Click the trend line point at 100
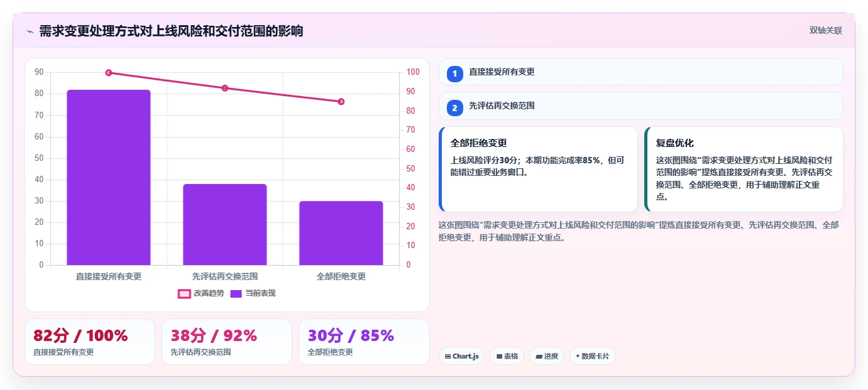868x390 pixels. pyautogui.click(x=109, y=73)
